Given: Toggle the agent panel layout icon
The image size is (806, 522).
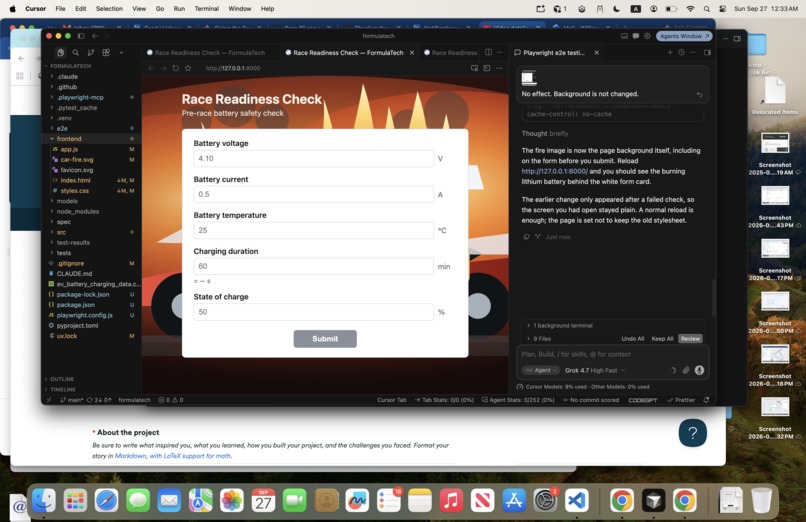Looking at the screenshot, I should coord(707,52).
